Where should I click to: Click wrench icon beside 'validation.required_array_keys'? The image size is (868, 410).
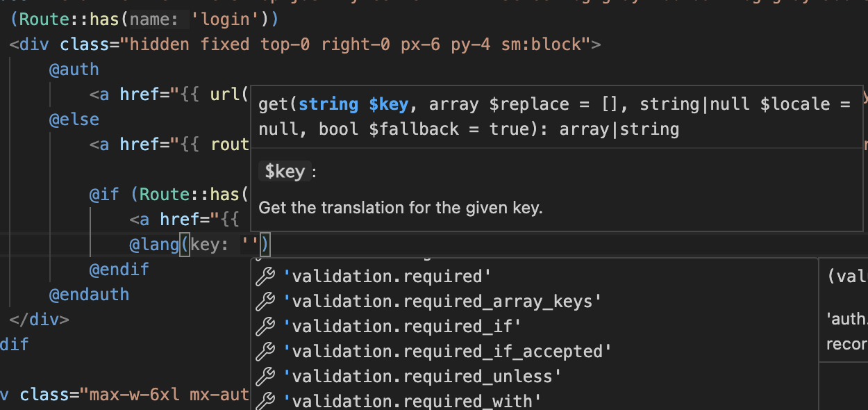265,302
